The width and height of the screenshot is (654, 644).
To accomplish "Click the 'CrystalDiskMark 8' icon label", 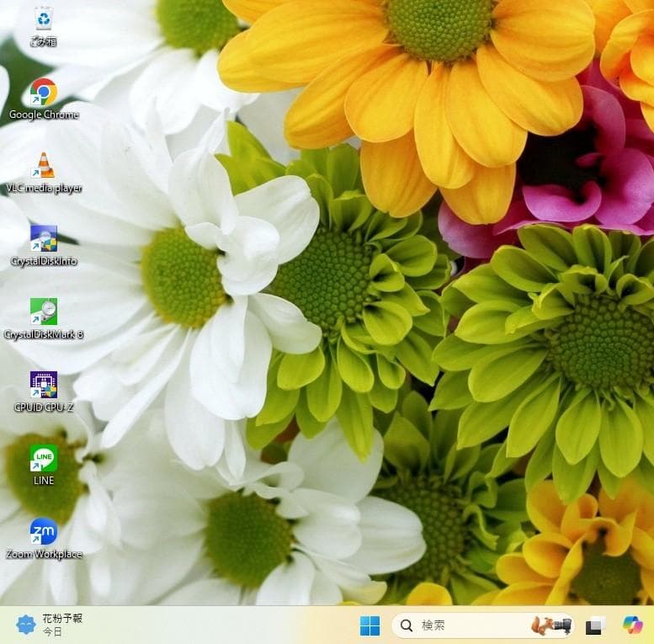I will click(44, 334).
